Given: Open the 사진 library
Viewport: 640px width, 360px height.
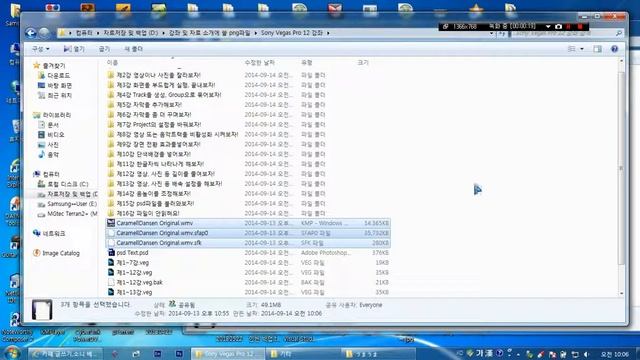Looking at the screenshot, I should [x=53, y=144].
